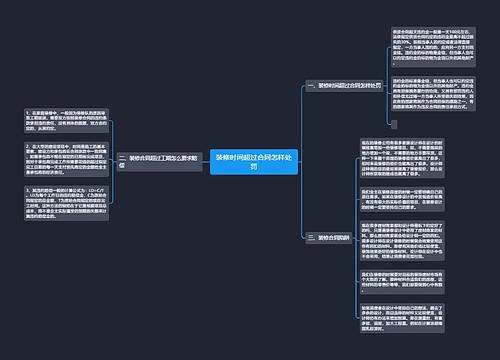Select the note starting 违约金的标准是金钱
Screen dimensions: 500x360
pos(433,94)
